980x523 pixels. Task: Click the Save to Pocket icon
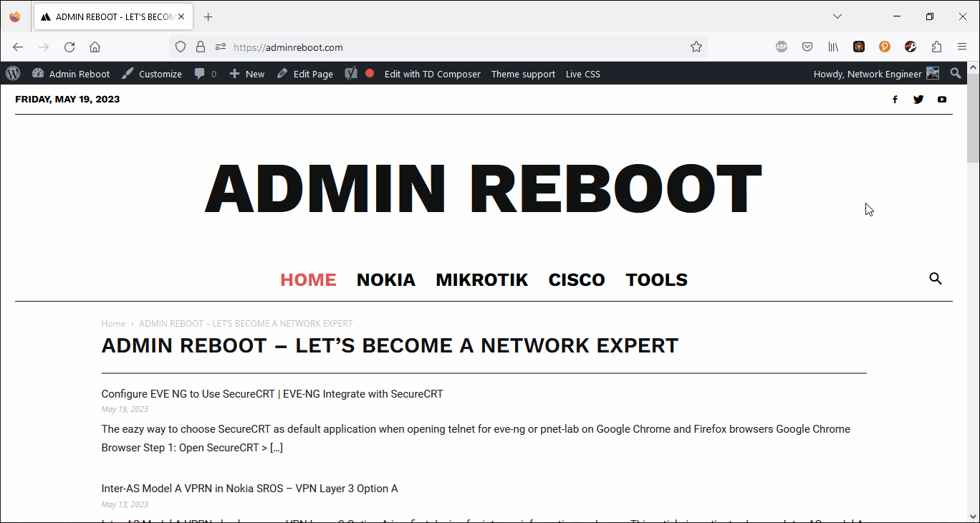click(807, 47)
